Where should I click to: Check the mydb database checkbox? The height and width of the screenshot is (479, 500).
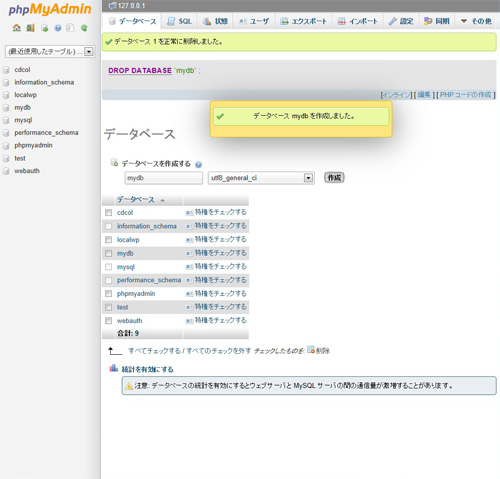pos(108,253)
